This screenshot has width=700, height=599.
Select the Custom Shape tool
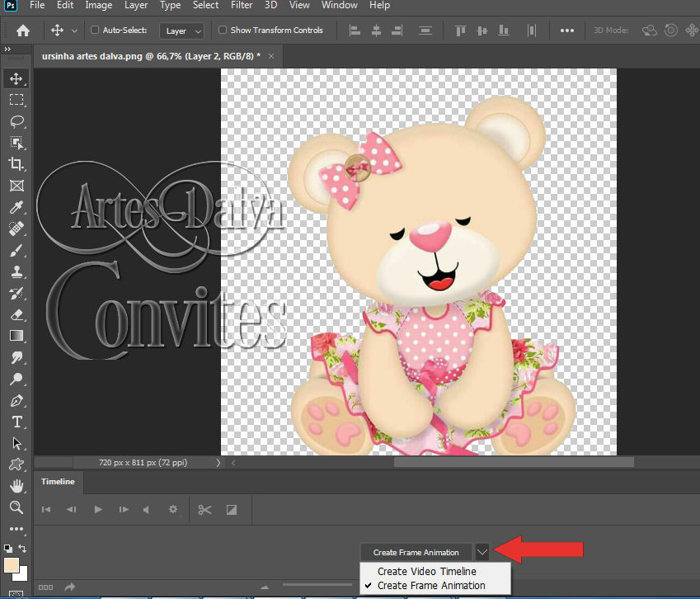16,465
